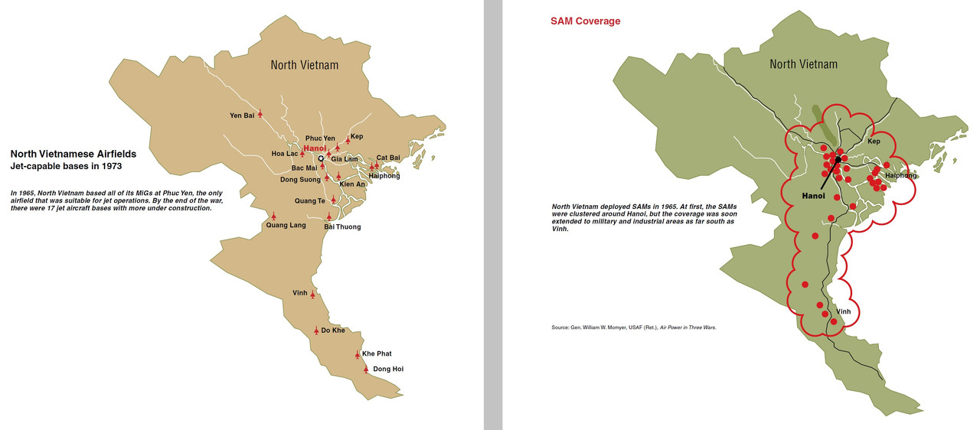Select the black 'Hanoi' label on SAM map
This screenshot has height=430, width=980.
813,196
